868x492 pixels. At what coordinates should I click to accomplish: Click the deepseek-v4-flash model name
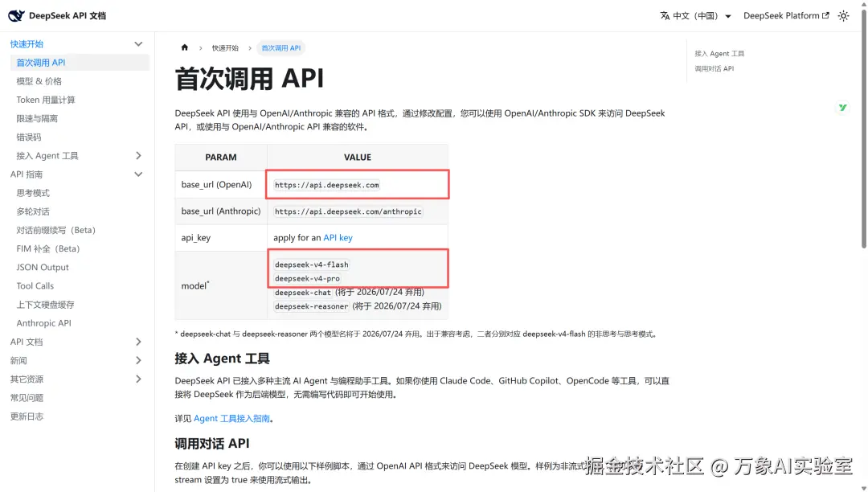point(312,264)
